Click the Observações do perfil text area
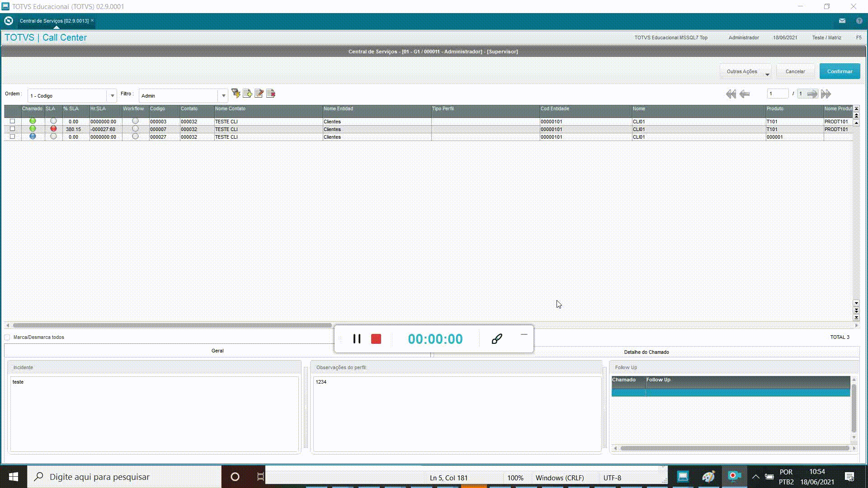 coord(457,414)
